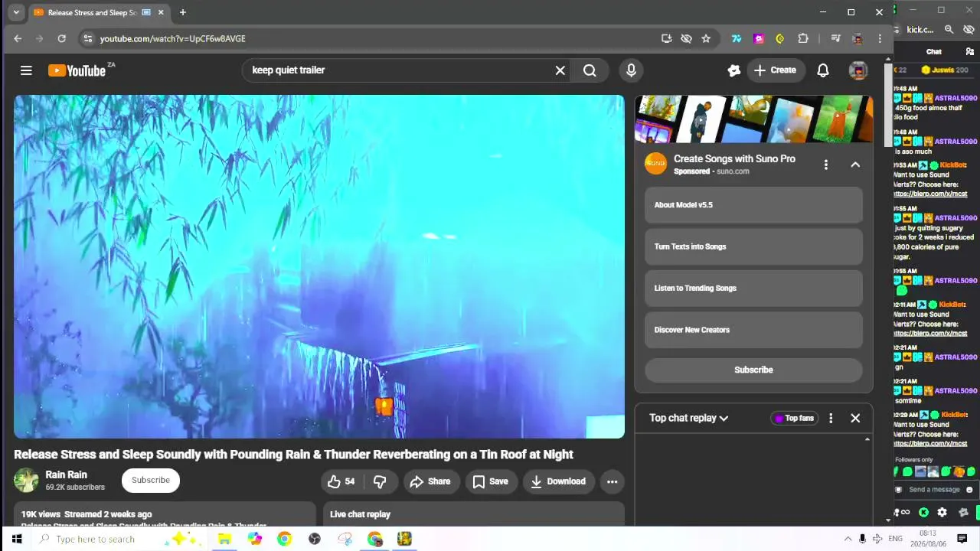Open Windows notification center
Image resolution: width=980 pixels, height=551 pixels.
[962, 539]
